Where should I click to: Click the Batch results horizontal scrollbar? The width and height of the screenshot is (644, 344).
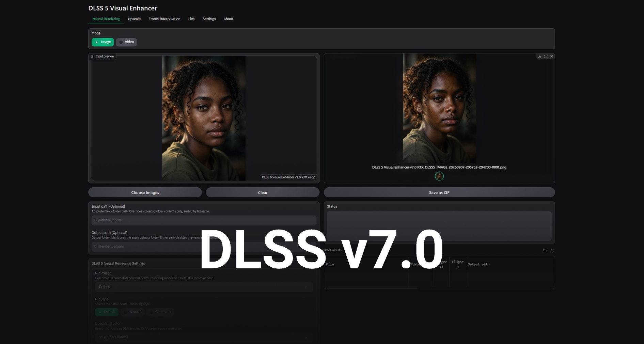point(372,288)
